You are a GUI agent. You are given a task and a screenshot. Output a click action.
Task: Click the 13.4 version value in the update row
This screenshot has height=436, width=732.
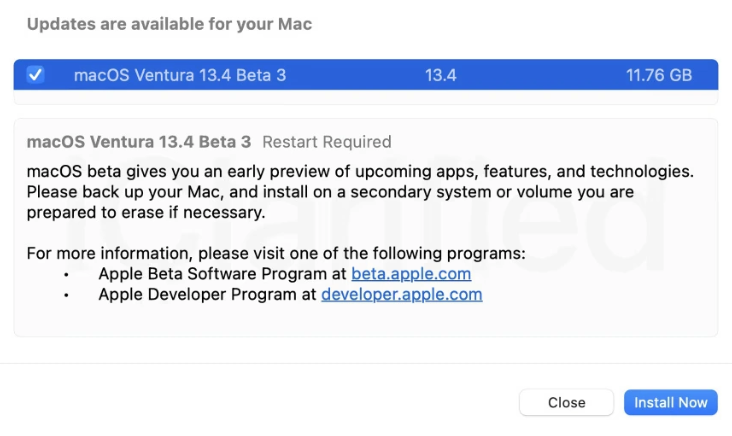[x=441, y=76]
